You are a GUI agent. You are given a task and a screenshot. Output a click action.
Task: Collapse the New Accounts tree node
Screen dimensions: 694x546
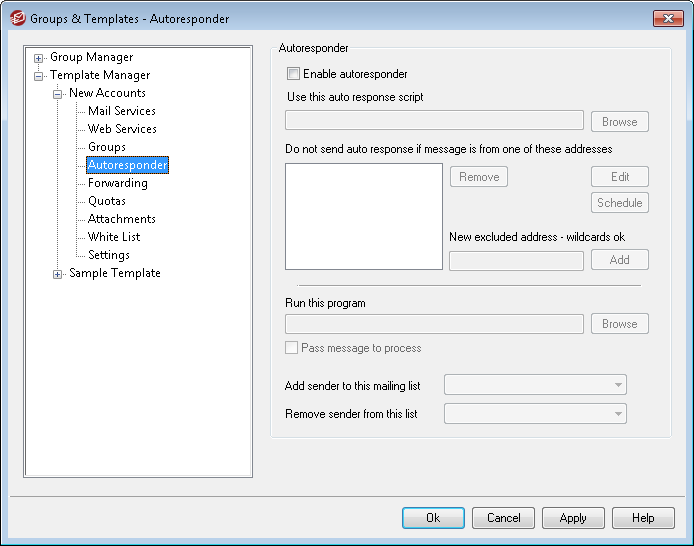pos(58,94)
